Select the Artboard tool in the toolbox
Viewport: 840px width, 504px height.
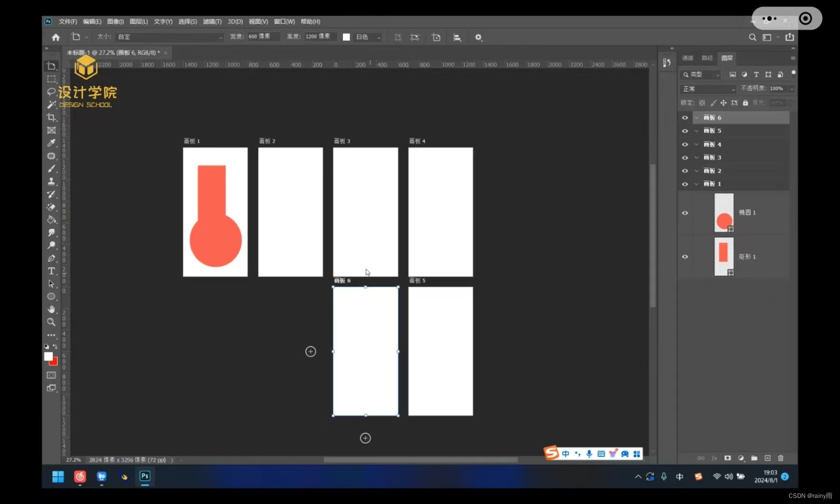(51, 66)
